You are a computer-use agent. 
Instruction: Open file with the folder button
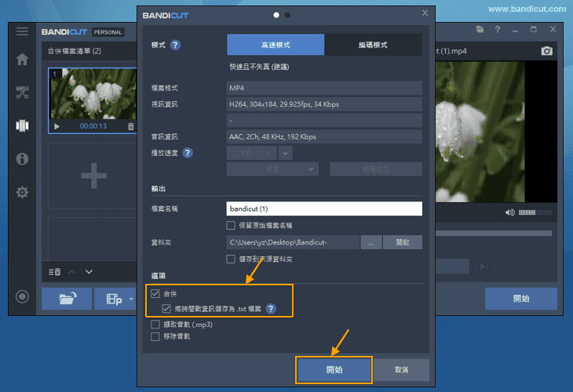(x=67, y=299)
